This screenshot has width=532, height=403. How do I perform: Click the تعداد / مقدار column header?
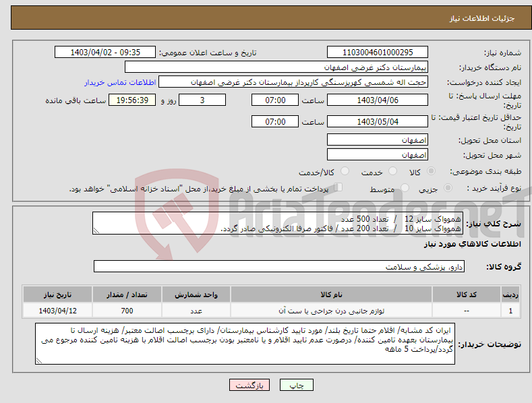(127, 294)
